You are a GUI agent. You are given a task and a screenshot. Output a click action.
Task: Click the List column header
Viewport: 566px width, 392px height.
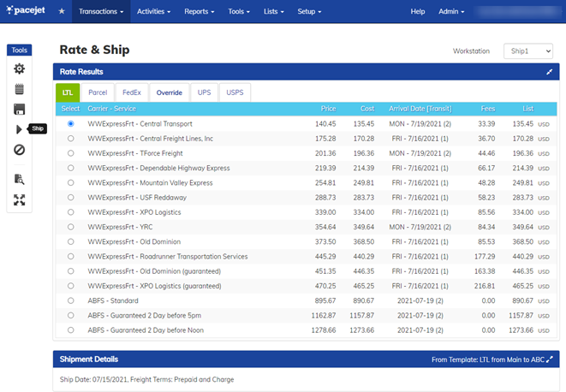[x=527, y=109]
